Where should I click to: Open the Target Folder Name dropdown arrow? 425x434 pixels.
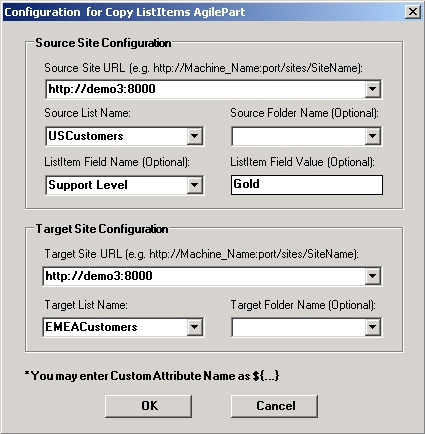click(372, 327)
